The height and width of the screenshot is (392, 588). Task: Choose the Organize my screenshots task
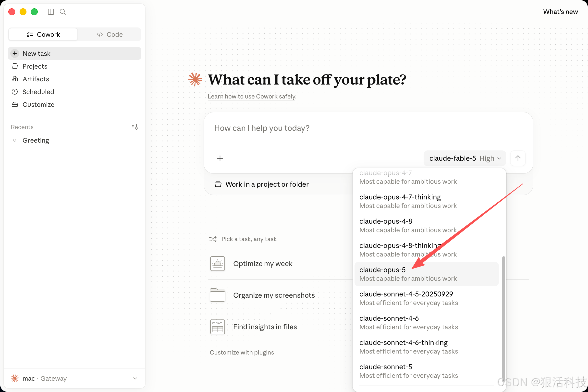click(274, 295)
